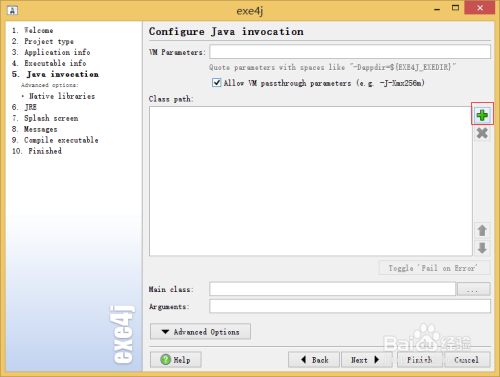500x377 pixels.
Task: Minimize the exe4j window
Action: coord(437,8)
